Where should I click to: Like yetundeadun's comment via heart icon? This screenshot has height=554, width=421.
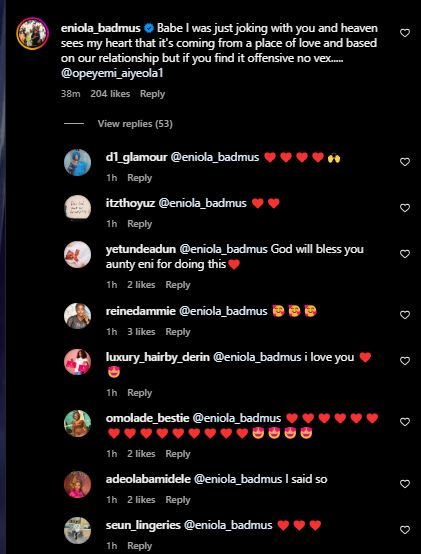[405, 254]
